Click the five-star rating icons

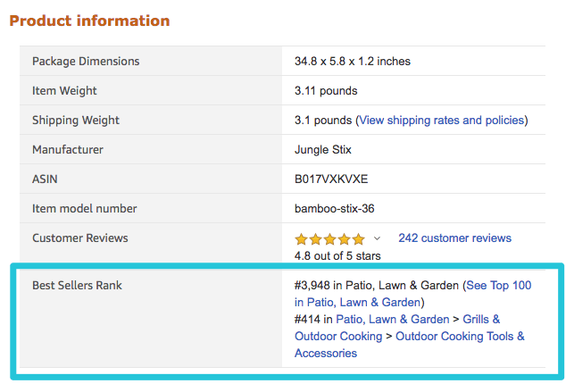(329, 239)
